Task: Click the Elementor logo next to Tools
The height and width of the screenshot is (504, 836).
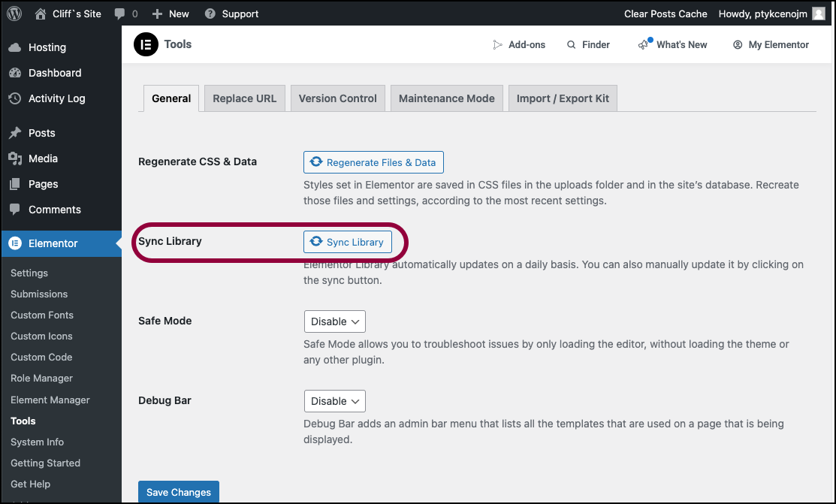Action: (x=146, y=44)
